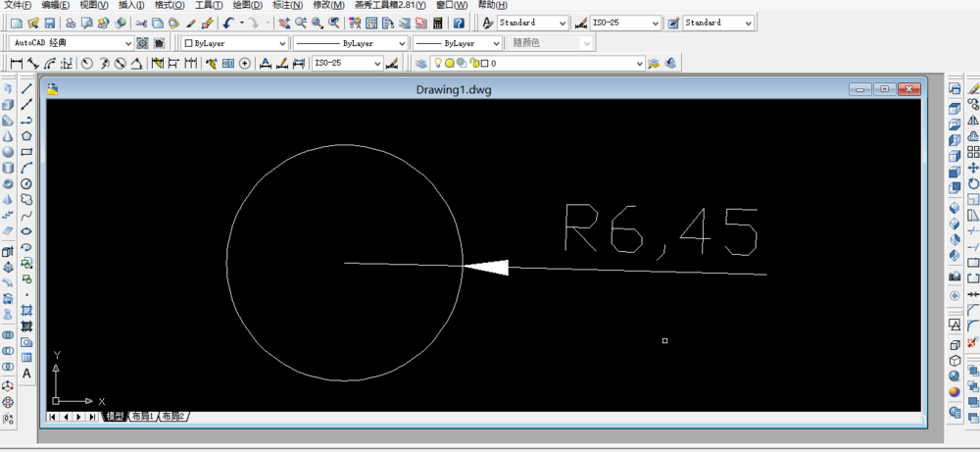Click the Save icon in toolbar

[49, 24]
